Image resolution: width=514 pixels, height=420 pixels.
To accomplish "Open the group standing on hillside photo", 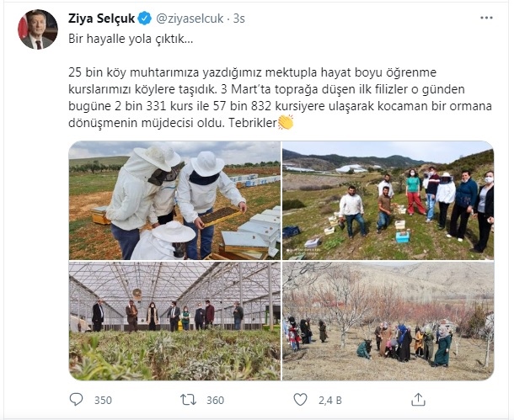I will (388, 200).
